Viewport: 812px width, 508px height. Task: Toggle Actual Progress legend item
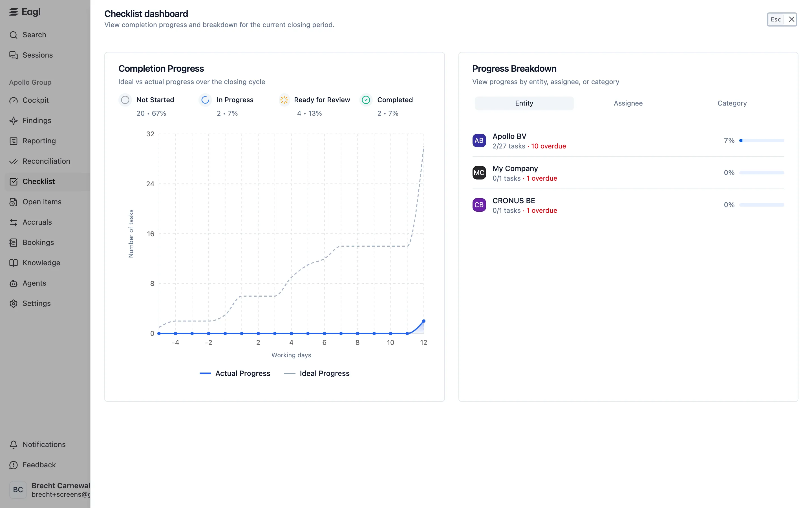235,374
